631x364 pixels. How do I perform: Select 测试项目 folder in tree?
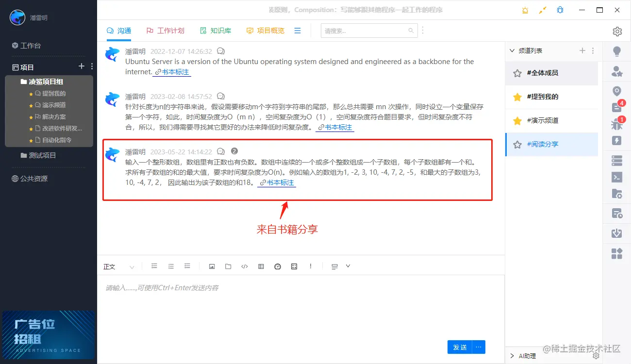pyautogui.click(x=38, y=155)
